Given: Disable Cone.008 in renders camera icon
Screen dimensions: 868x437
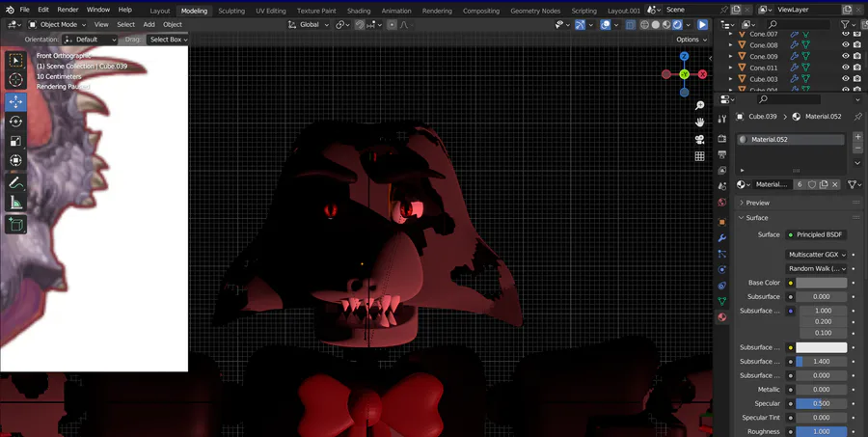Looking at the screenshot, I should tap(857, 45).
